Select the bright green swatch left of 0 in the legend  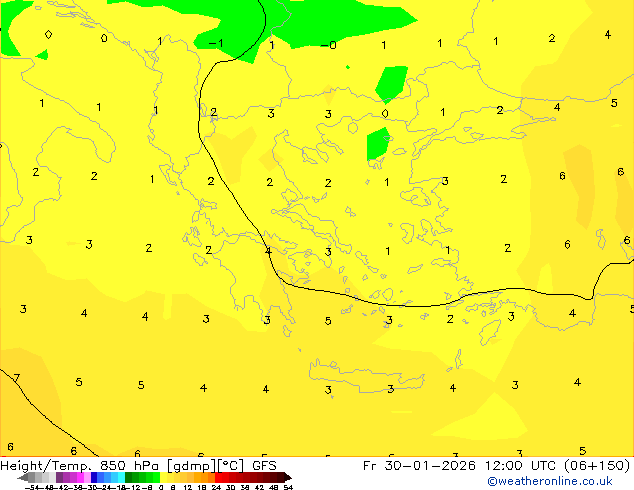pyautogui.click(x=156, y=477)
